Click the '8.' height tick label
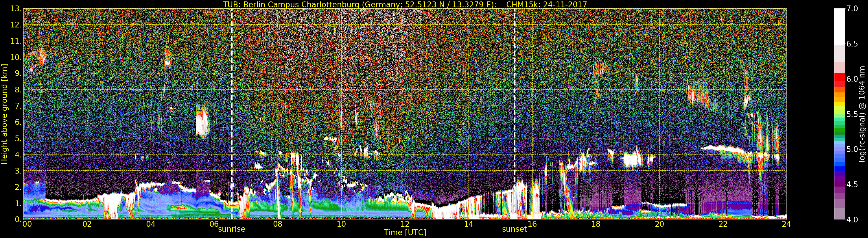This screenshot has width=868, height=238. pos(18,90)
